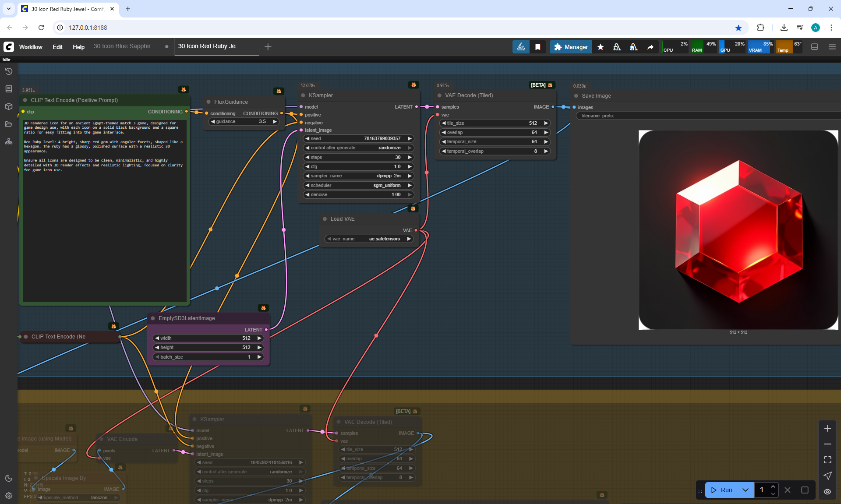Click the bookmark icon in the toolbar
This screenshot has height=504, width=841.
point(538,47)
